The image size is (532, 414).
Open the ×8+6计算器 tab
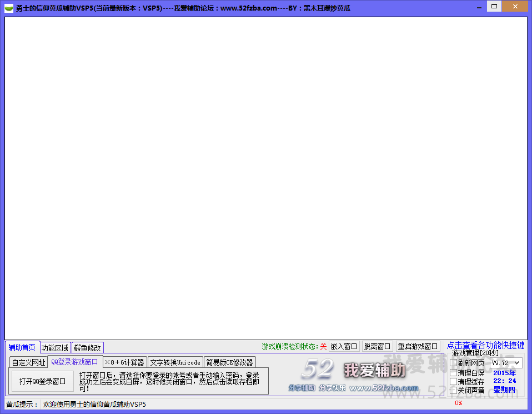[124, 362]
